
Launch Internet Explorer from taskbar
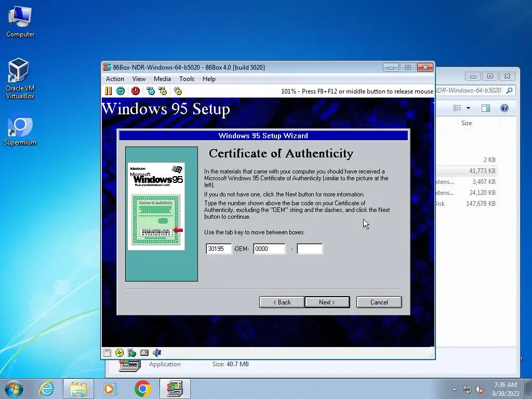[x=46, y=389]
